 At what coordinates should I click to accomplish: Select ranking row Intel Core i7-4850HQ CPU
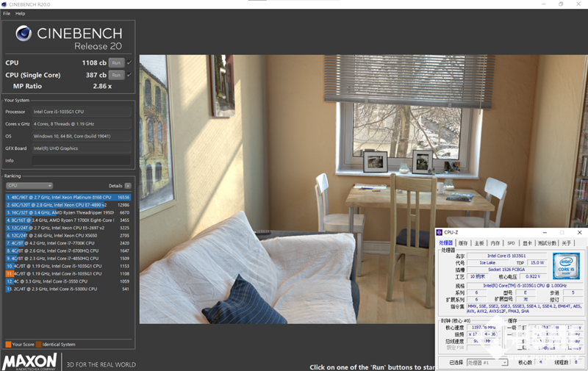coord(68,259)
